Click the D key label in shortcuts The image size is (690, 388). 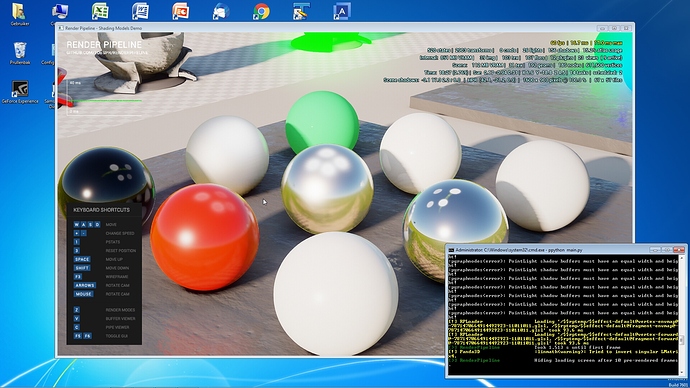(x=97, y=224)
